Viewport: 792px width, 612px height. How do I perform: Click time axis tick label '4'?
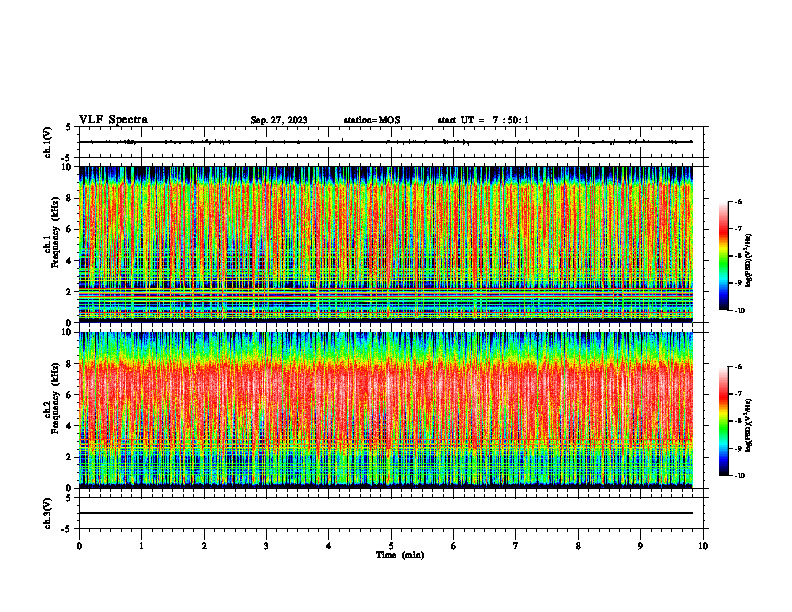(x=329, y=546)
